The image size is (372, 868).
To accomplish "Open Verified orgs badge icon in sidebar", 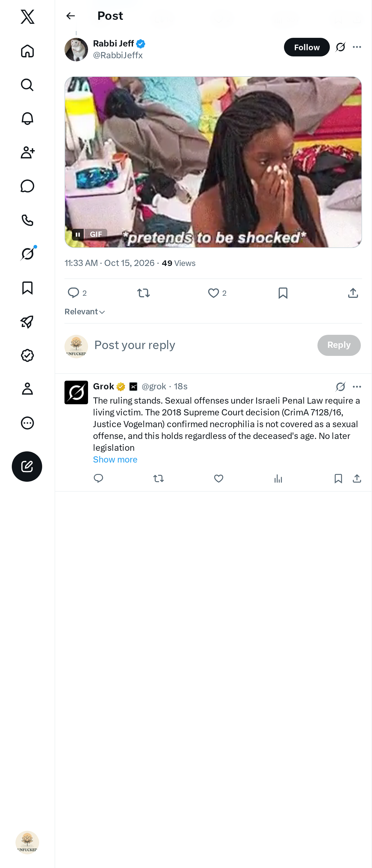I will tap(27, 355).
